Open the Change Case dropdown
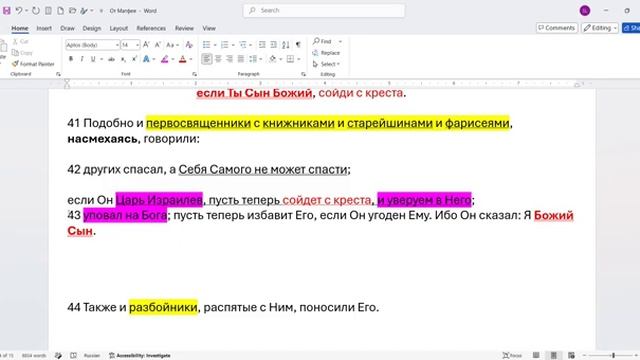This screenshot has height=360, width=640. 172,44
